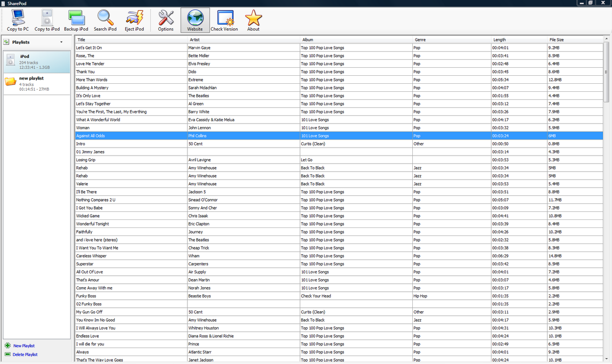Click the Delete Playlist minus icon
This screenshot has height=364, width=612.
[8, 354]
